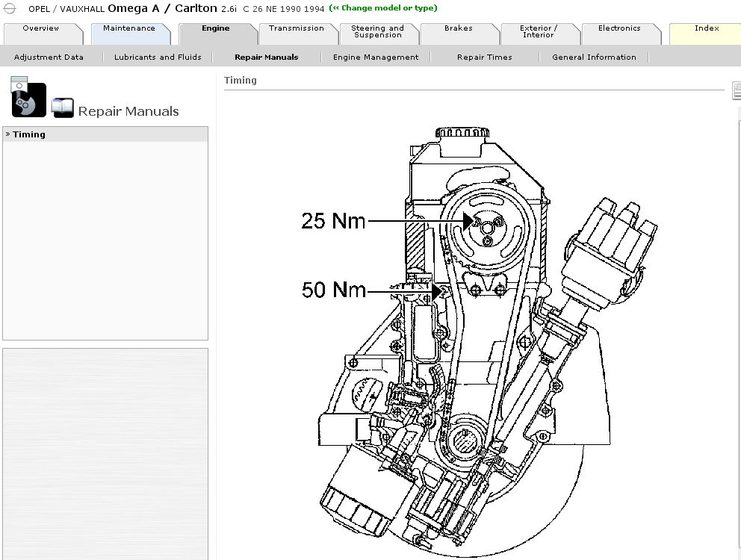741x560 pixels.
Task: Select Lubricants and Fluids submenu
Action: pyautogui.click(x=158, y=57)
